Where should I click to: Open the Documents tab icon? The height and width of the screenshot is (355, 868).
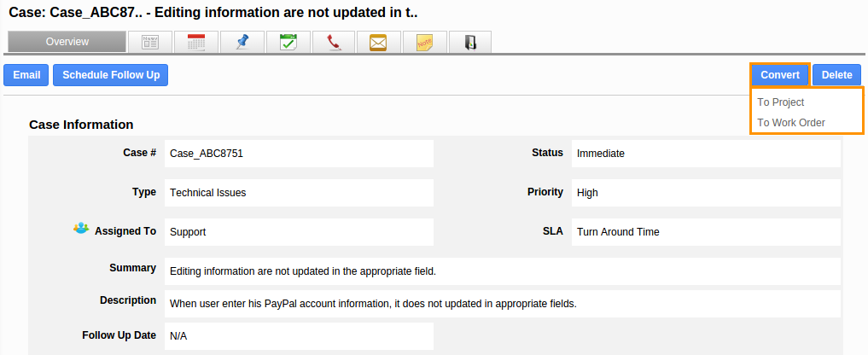pos(470,42)
